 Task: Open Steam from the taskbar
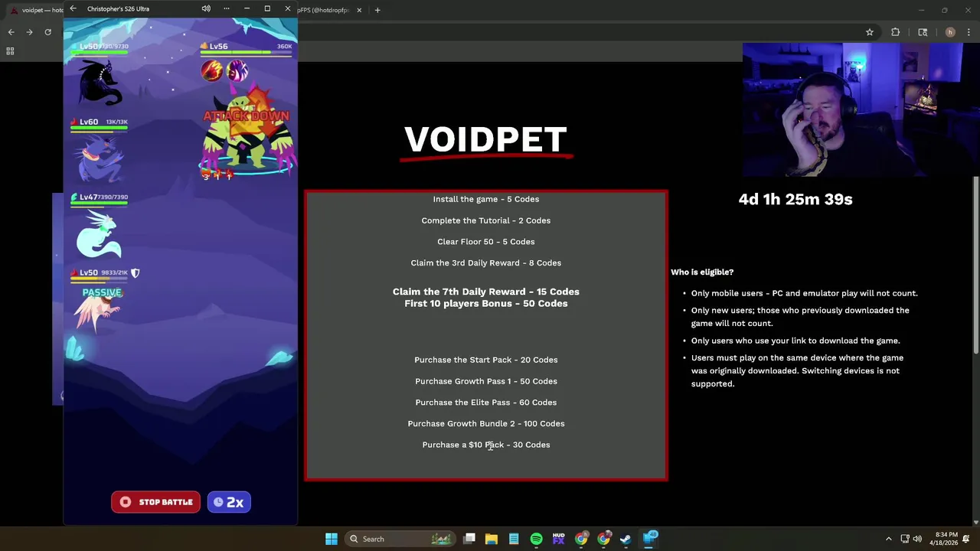click(626, 539)
